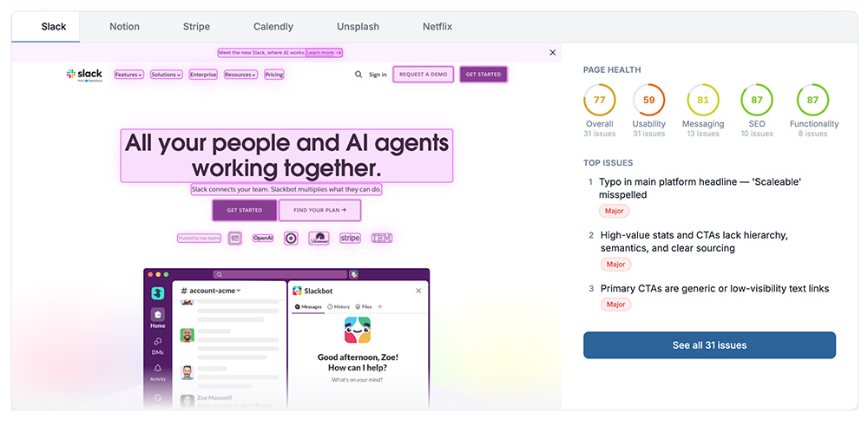Click the Slackbot avatar next to the mockup search bar
Viewport: 868px width, 426px height.
pos(354,274)
